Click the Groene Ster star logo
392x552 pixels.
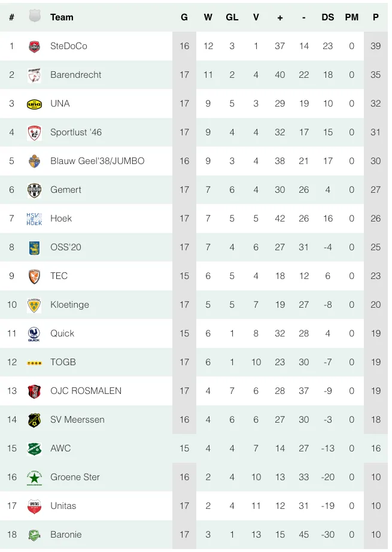35,477
